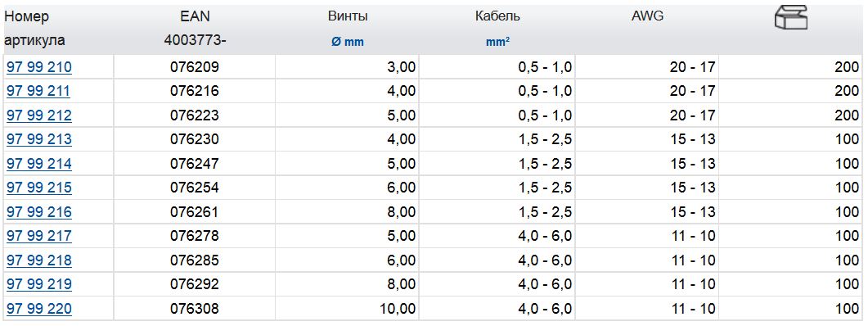Click the Номер артикула column header
Screen dimensions: 868x326
tap(34, 29)
